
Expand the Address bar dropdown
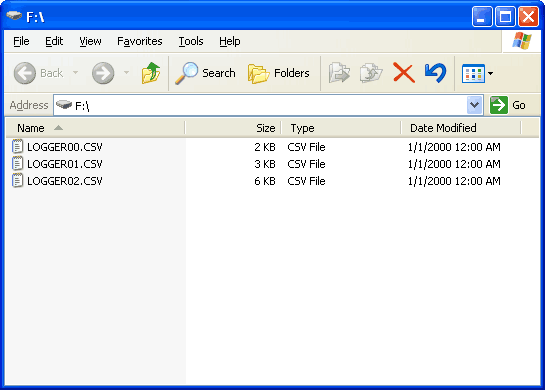click(x=474, y=105)
